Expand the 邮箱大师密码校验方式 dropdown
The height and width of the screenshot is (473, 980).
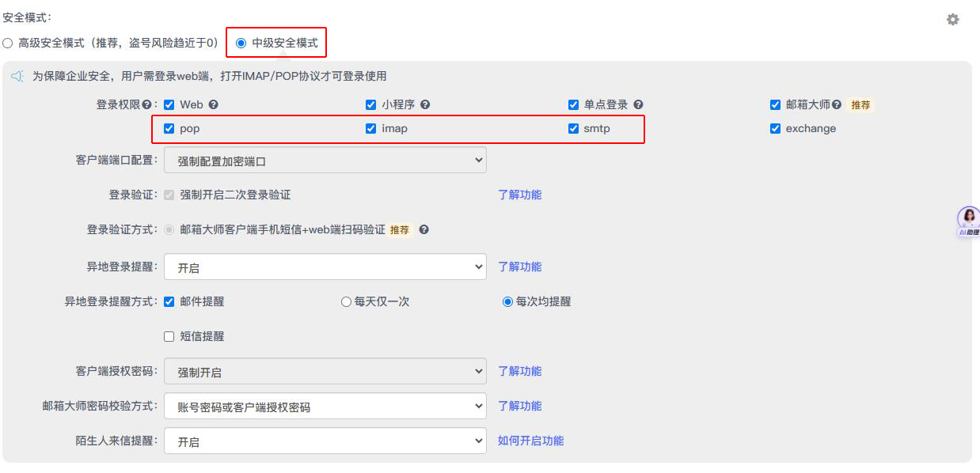coord(325,406)
